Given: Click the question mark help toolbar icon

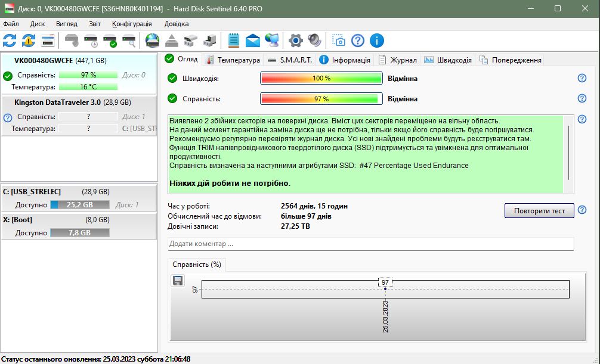Looking at the screenshot, I should 358,41.
